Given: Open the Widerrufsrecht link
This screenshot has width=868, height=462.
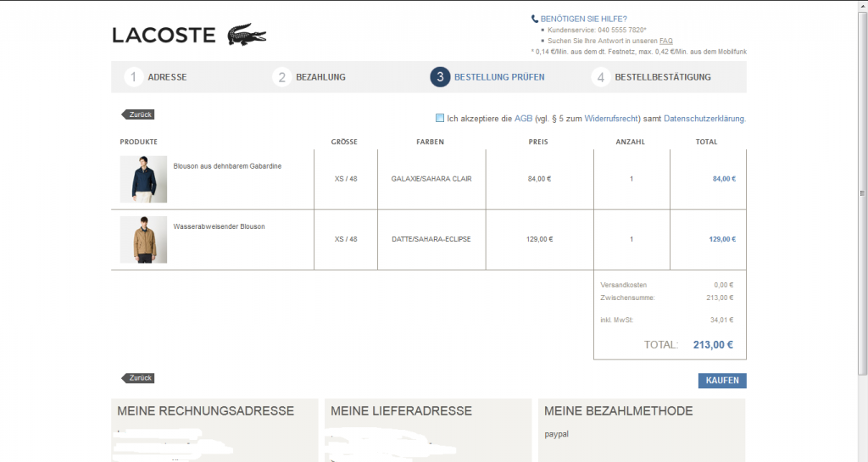Looking at the screenshot, I should click(x=611, y=119).
